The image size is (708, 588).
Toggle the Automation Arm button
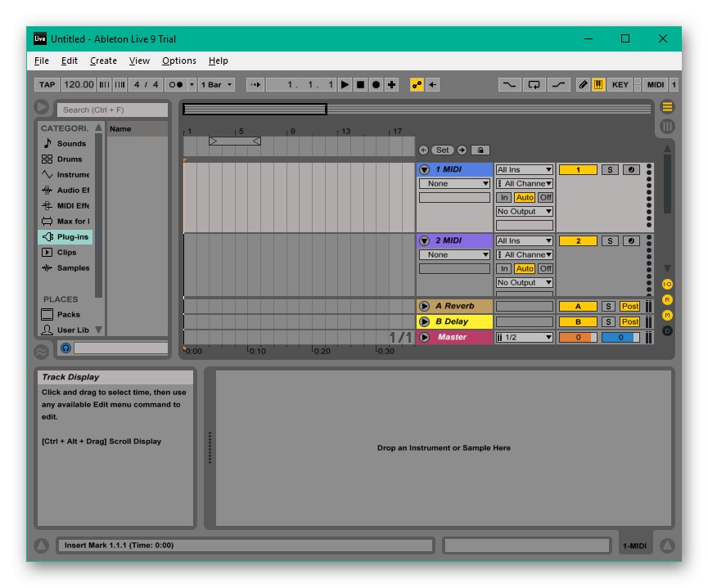pos(417,84)
